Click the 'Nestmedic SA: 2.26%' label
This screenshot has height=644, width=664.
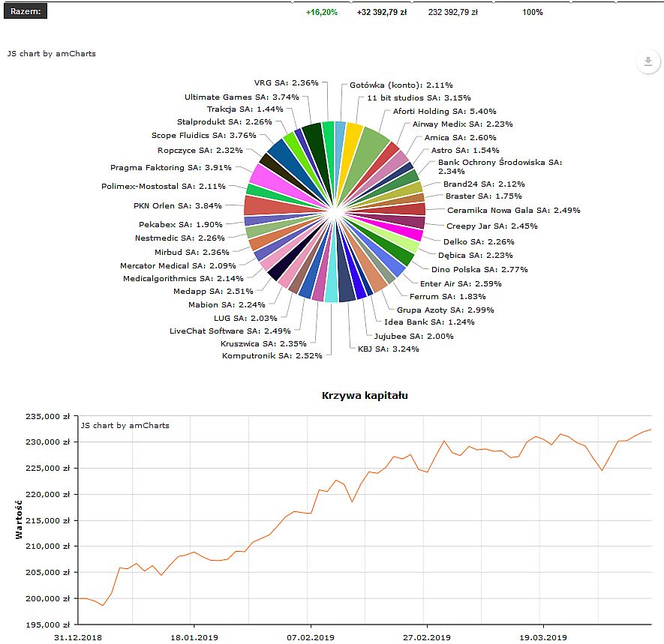180,238
